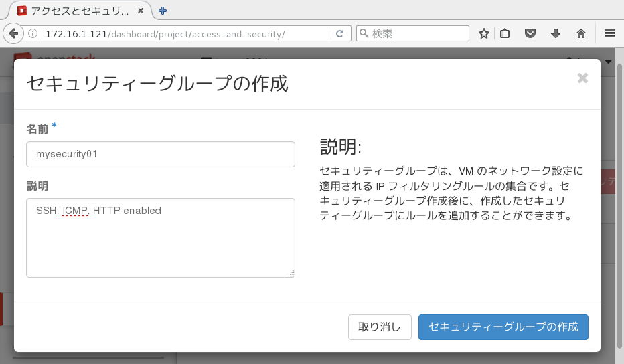Viewport: 624px width, 364px height.
Task: Click the セキュリティーグループの作成 dialog title
Action: click(x=157, y=84)
